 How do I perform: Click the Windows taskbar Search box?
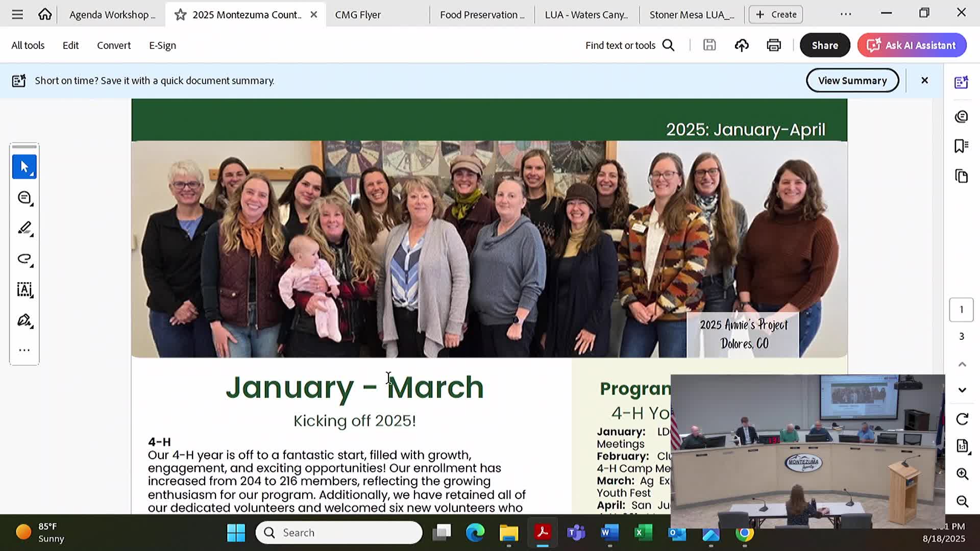tap(339, 533)
